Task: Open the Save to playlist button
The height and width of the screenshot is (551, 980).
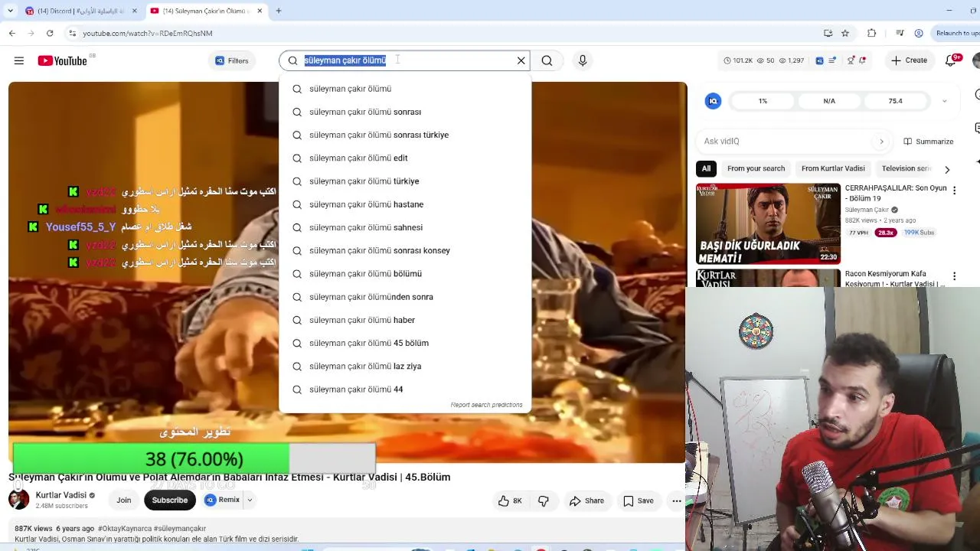Action: [x=639, y=500]
